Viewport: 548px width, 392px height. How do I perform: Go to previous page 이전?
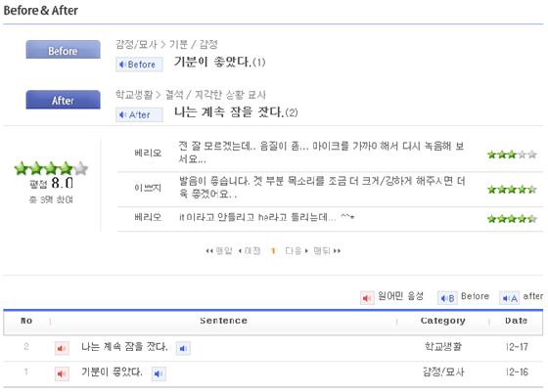[x=250, y=250]
